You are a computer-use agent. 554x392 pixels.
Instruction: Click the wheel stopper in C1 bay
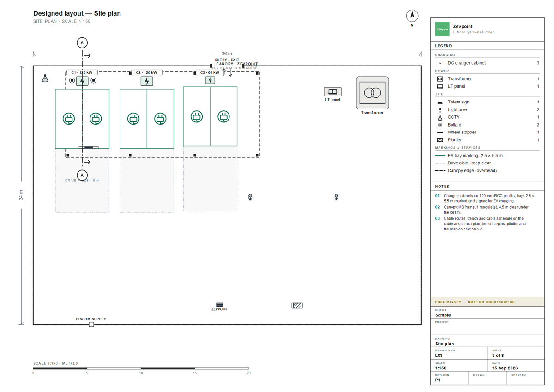pyautogui.click(x=89, y=147)
